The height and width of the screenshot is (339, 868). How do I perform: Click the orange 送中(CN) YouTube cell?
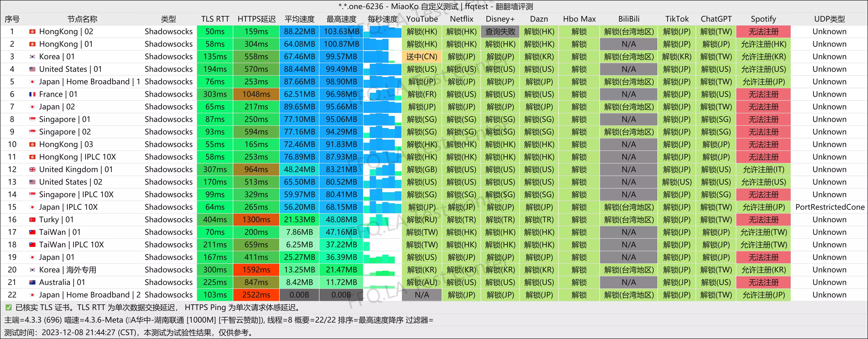click(x=422, y=57)
